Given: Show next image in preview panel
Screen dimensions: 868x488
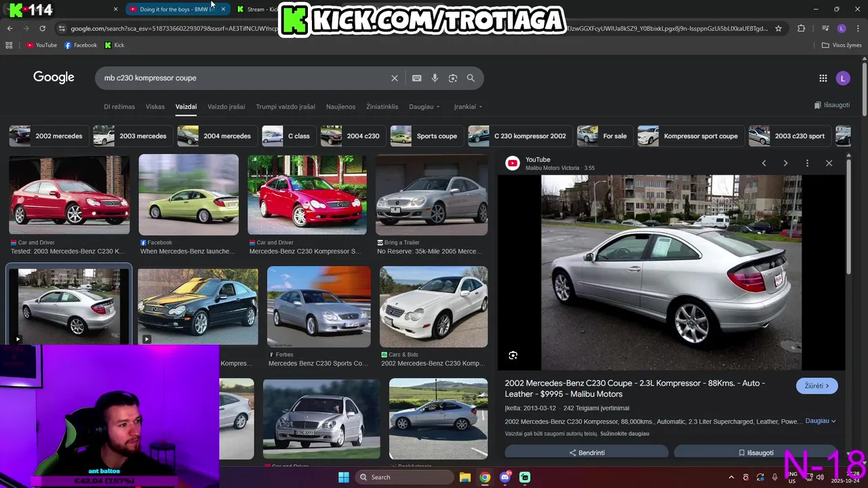Looking at the screenshot, I should pos(785,163).
